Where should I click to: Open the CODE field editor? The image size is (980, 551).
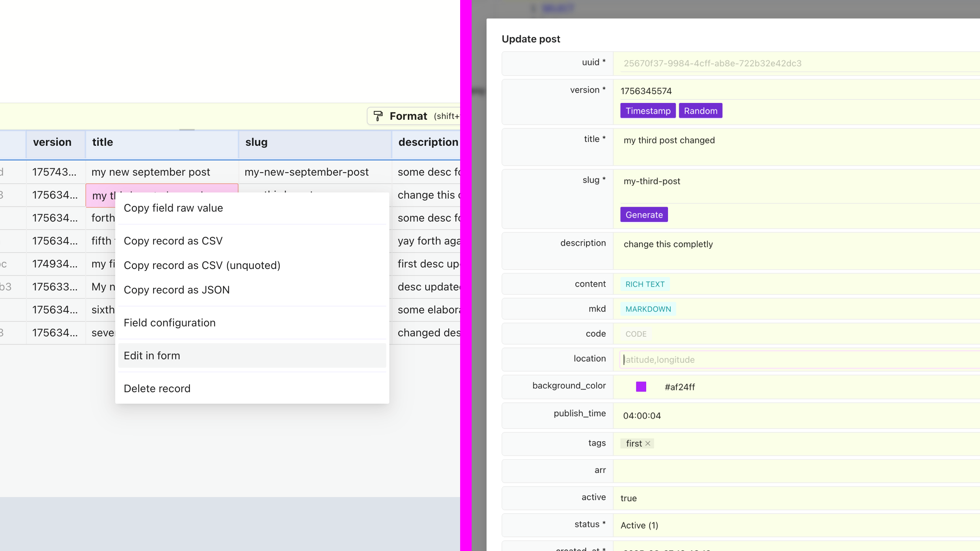point(636,334)
